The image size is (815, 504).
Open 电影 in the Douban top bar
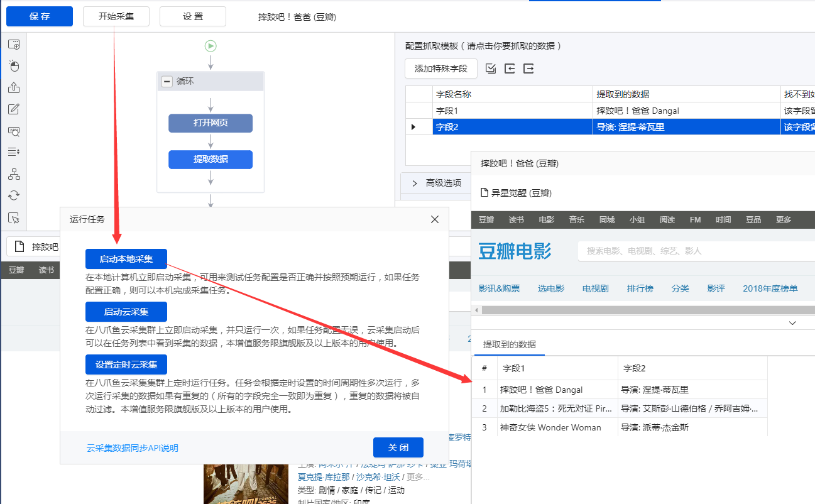[547, 220]
